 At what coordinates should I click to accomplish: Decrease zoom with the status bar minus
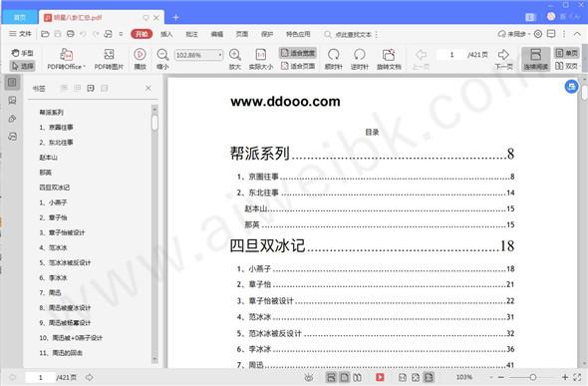[x=501, y=377]
